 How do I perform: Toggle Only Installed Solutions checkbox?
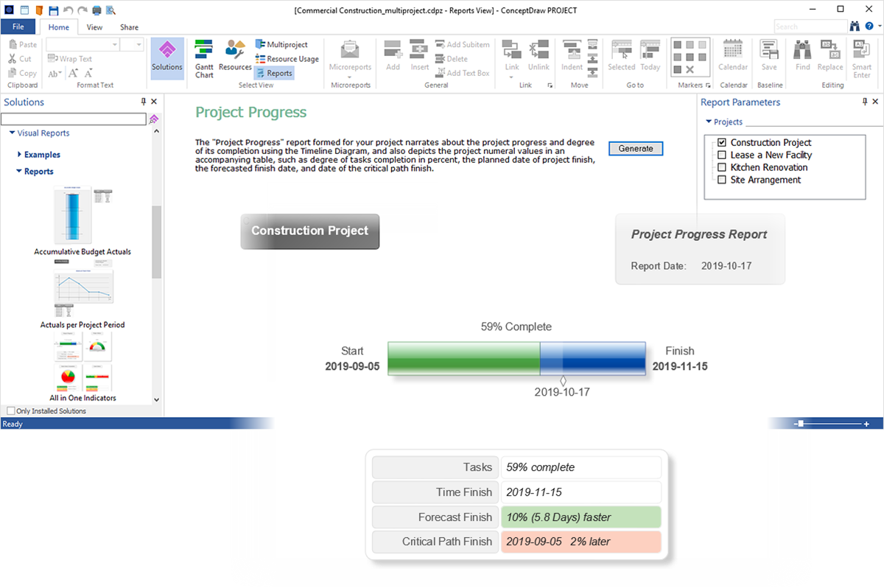point(10,411)
